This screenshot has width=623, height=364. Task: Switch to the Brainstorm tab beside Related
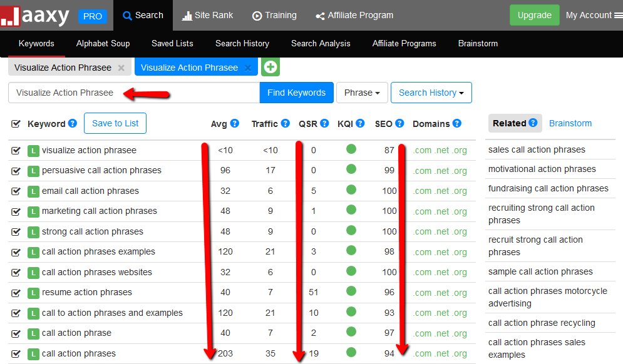click(570, 123)
